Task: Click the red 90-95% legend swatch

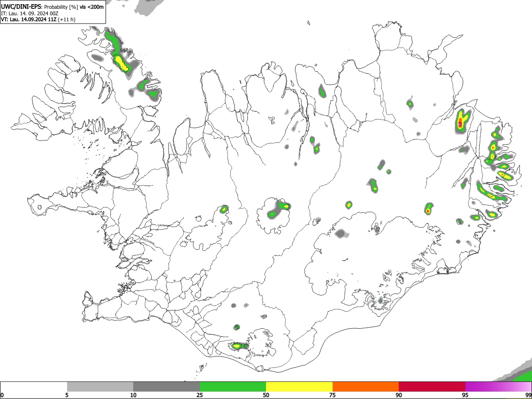Action: 432,387
